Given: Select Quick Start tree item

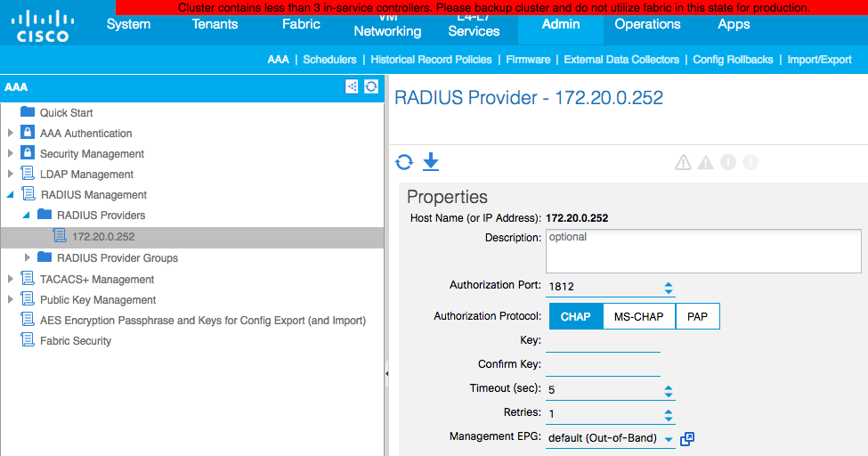Looking at the screenshot, I should tap(66, 112).
